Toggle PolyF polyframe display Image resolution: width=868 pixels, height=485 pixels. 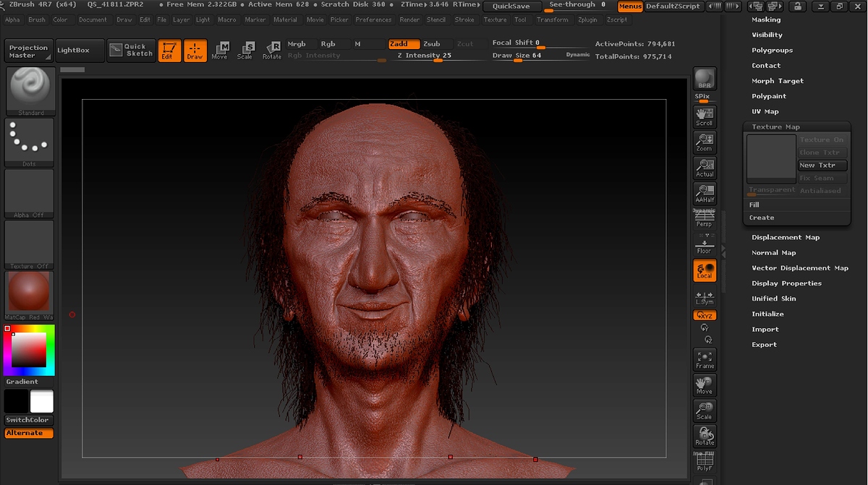pyautogui.click(x=705, y=463)
